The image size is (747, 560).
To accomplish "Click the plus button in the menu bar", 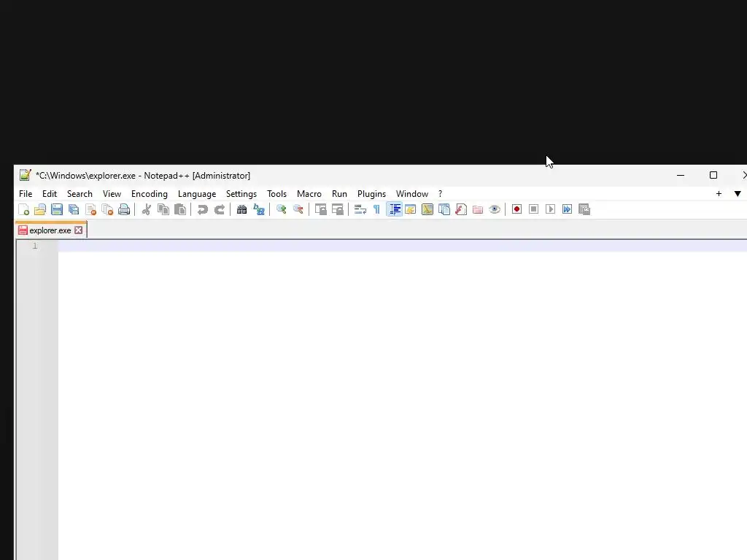I will click(x=719, y=194).
